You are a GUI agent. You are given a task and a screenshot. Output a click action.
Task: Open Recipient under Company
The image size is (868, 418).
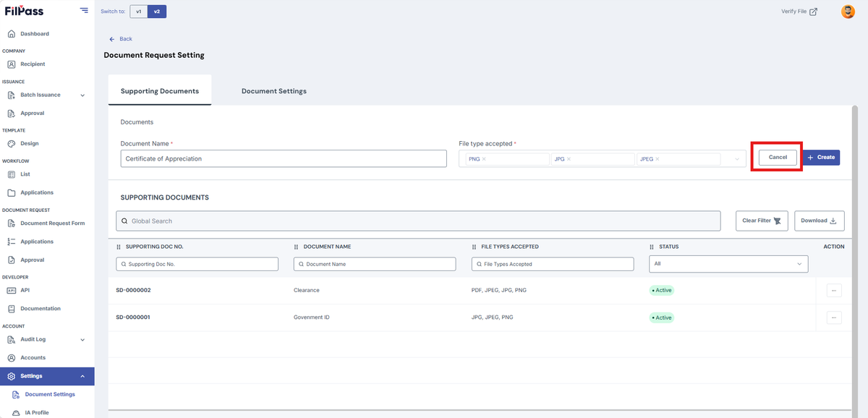(x=33, y=64)
